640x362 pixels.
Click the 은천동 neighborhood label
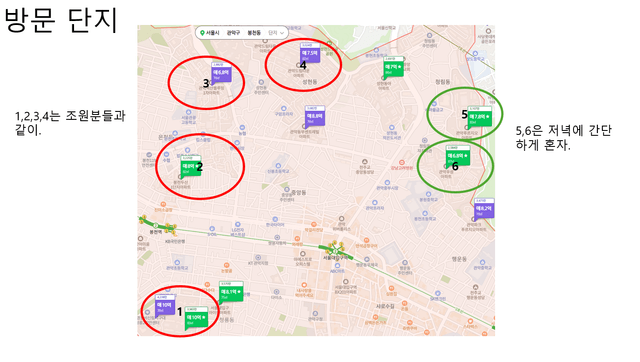[x=166, y=137]
